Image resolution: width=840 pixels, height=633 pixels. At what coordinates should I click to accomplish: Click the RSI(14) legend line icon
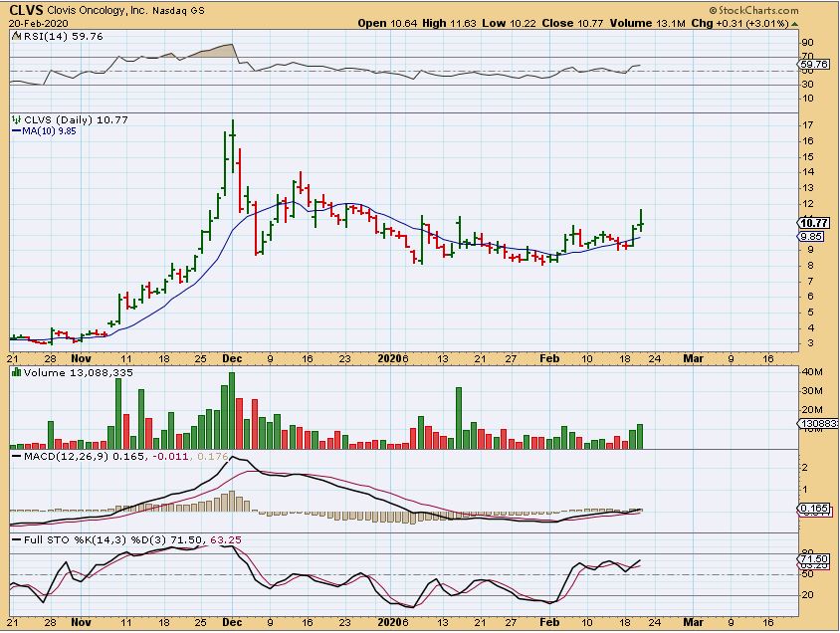16,37
